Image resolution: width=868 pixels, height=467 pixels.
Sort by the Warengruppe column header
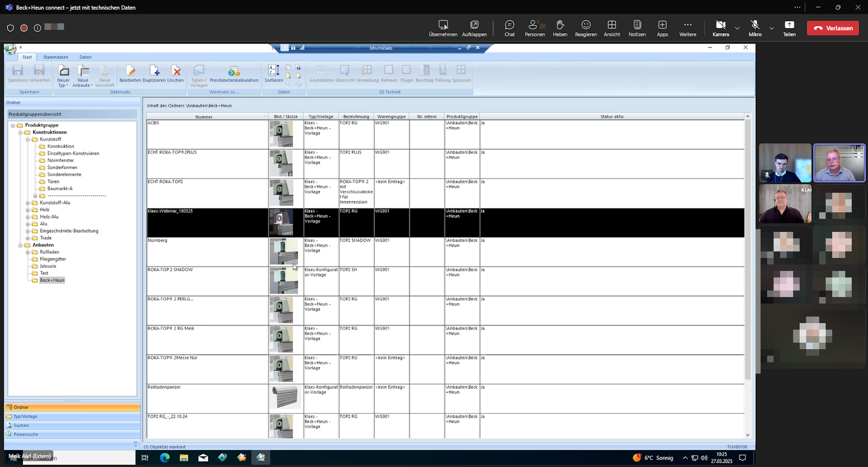point(391,117)
